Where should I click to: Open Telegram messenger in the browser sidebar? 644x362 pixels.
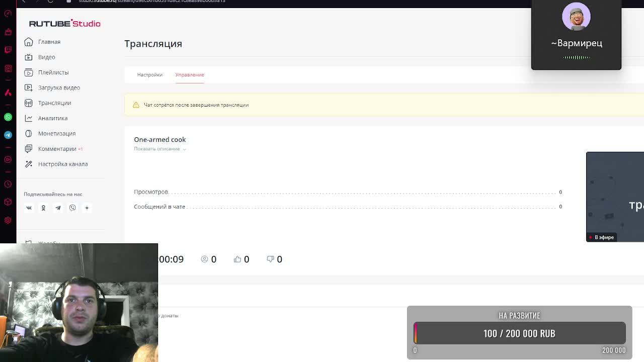coord(8,135)
